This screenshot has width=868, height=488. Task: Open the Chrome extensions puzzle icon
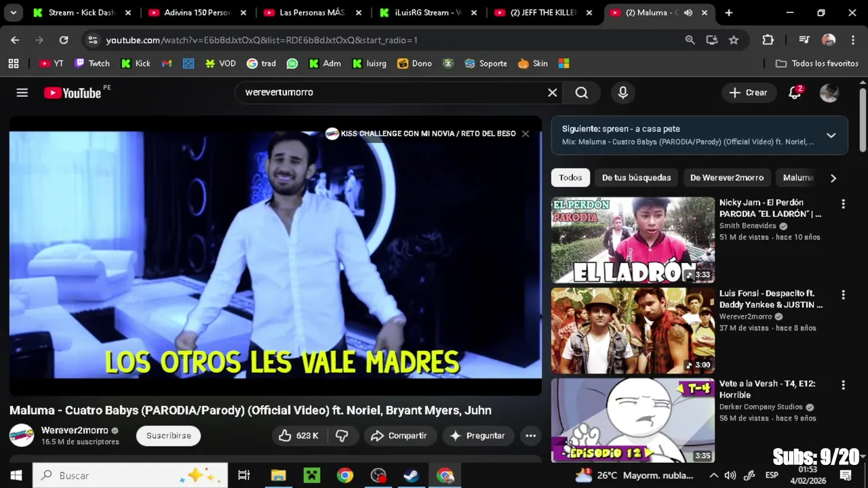pos(768,40)
